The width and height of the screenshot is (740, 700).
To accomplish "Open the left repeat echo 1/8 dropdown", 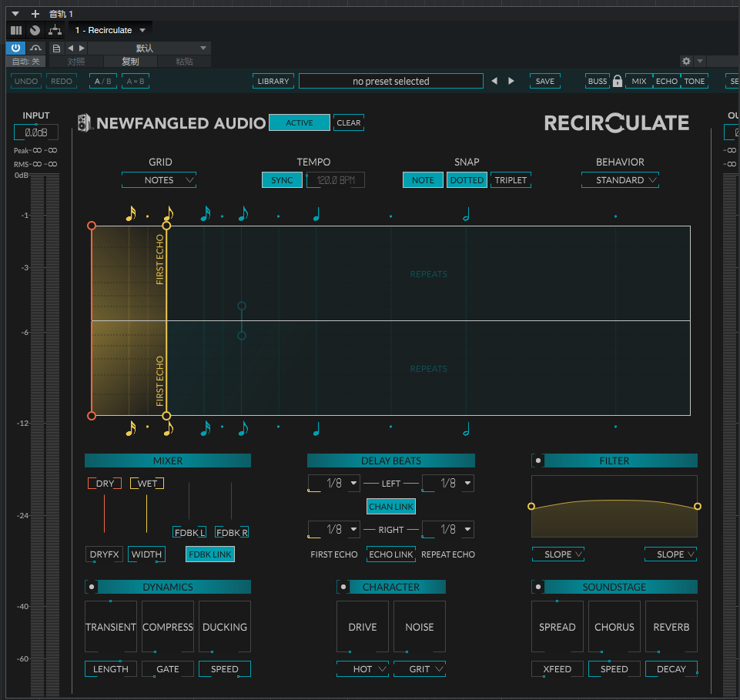I will pos(448,484).
